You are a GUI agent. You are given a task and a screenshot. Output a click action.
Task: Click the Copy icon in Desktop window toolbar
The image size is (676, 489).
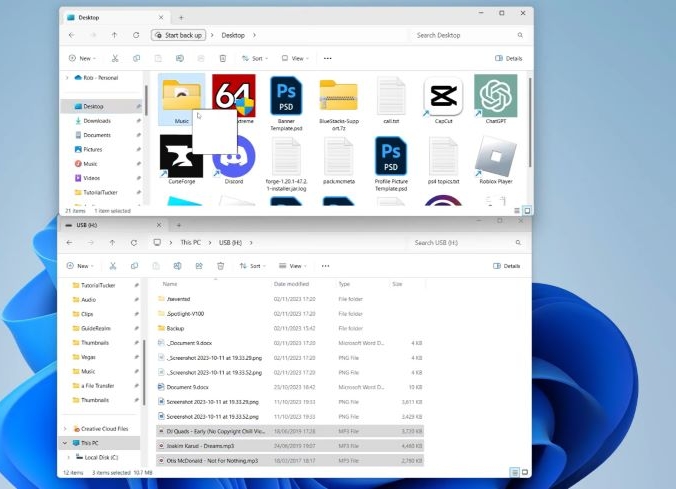136,58
